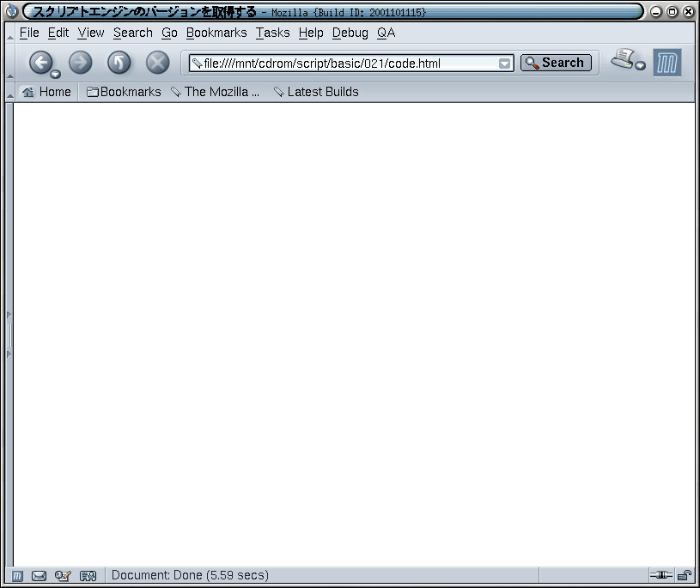Open the Edit menu

(x=58, y=33)
